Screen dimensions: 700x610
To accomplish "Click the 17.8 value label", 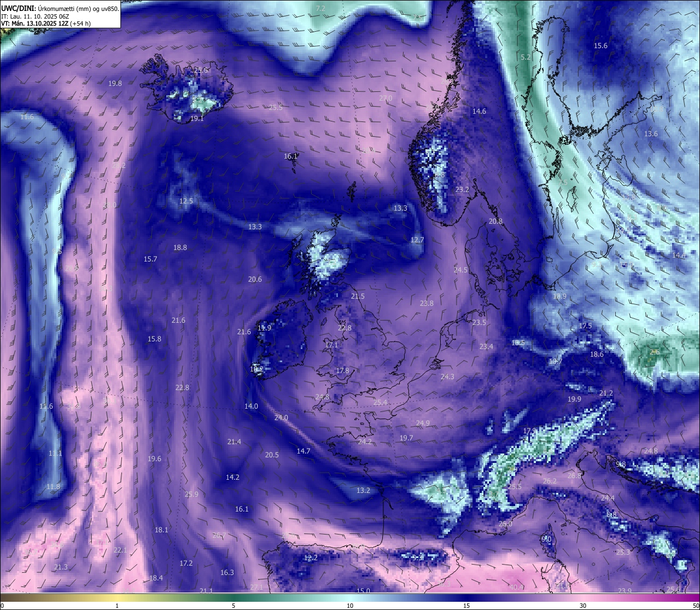I will point(342,370).
